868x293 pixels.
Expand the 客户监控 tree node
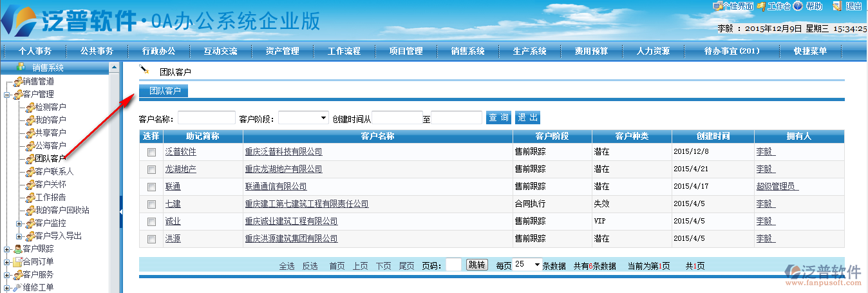19,223
